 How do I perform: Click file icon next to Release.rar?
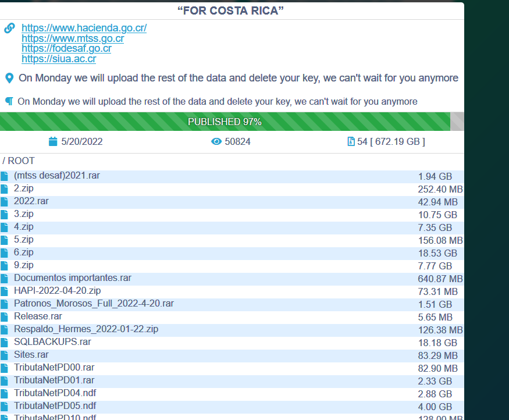click(4, 317)
